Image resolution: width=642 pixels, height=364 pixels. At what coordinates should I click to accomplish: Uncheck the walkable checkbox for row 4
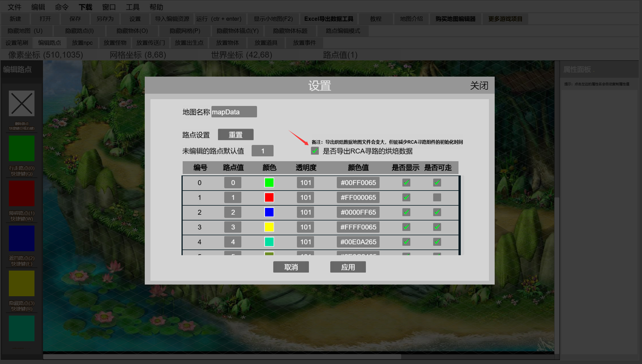click(437, 242)
